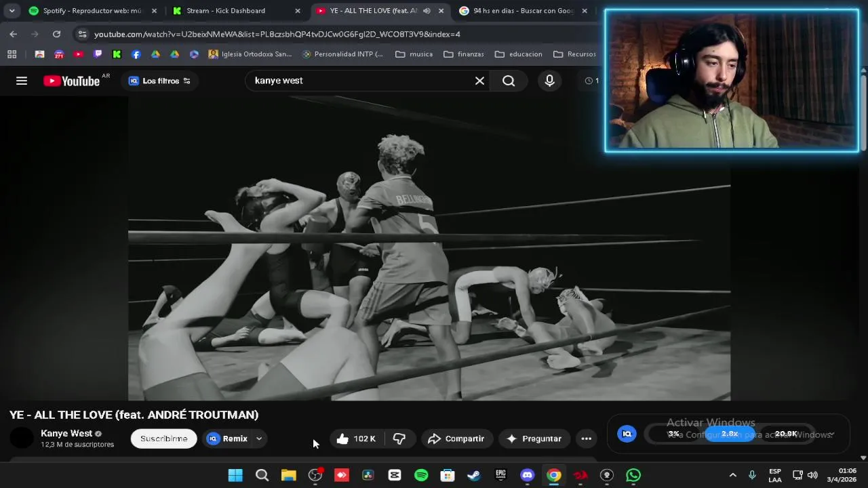
Task: Open the Kick bookmark icon
Action: pos(117,54)
